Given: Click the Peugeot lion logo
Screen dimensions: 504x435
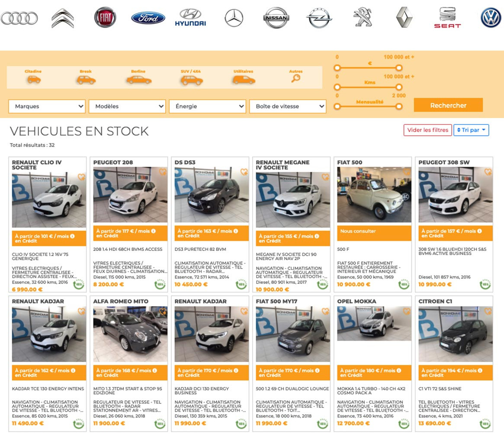Looking at the screenshot, I should click(x=363, y=17).
